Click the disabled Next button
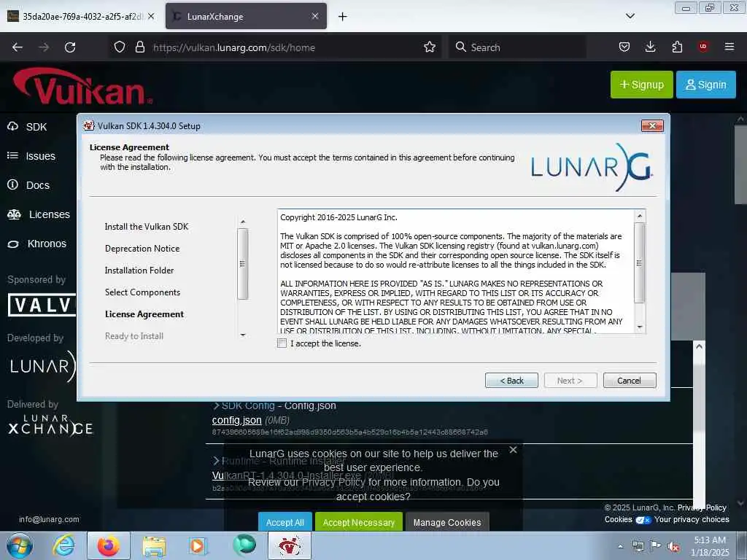This screenshot has width=747, height=560. point(570,381)
